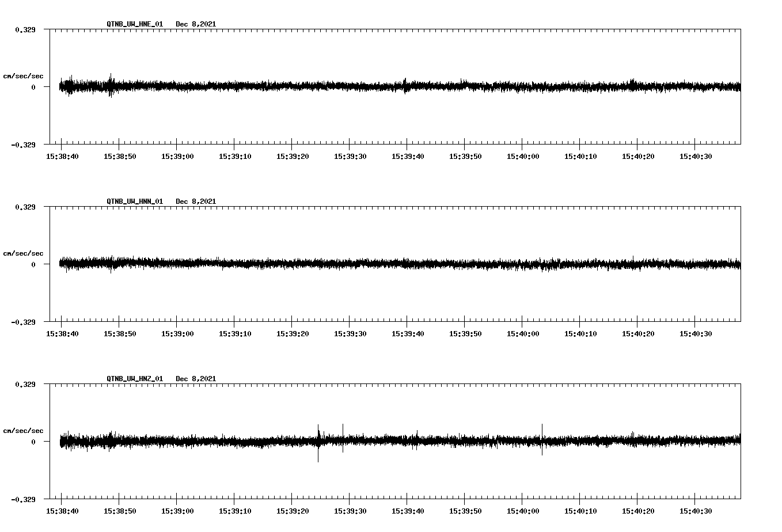
Task: Click the QTNB_UW_HNZ_01 channel title
Action: 135,379
